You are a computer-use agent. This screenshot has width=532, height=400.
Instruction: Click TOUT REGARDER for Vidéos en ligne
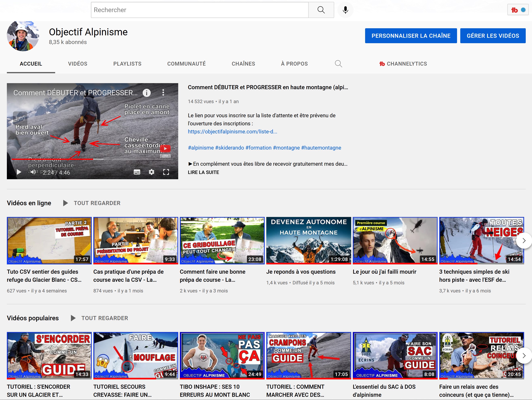97,203
